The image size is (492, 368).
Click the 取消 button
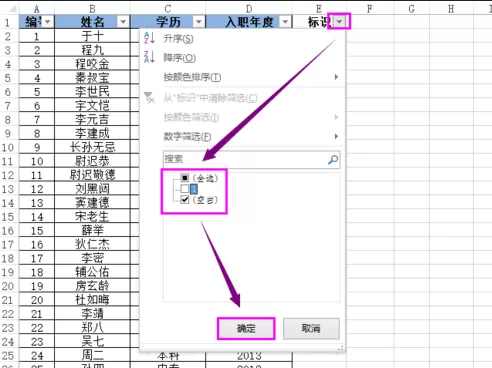[311, 329]
